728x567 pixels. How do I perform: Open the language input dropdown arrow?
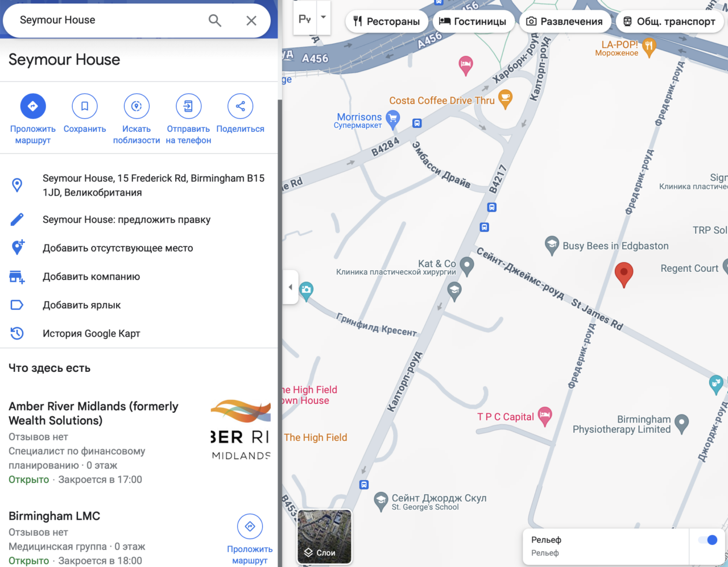[x=323, y=17]
